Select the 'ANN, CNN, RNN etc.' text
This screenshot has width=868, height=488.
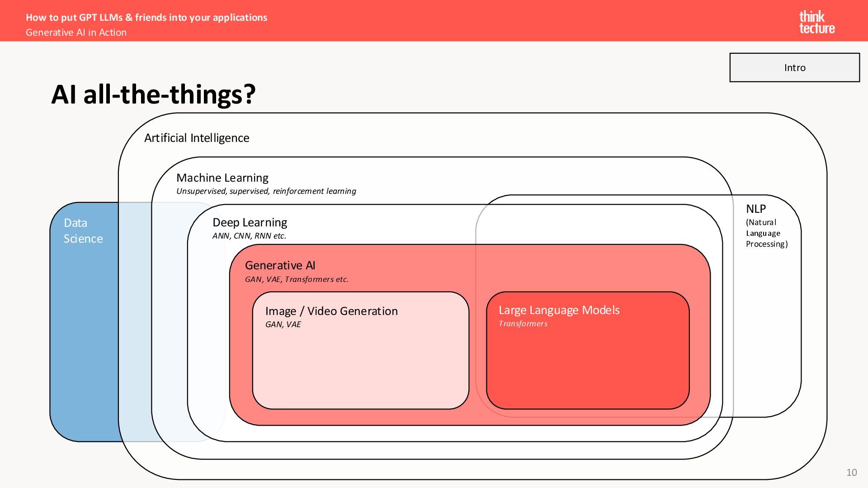249,236
